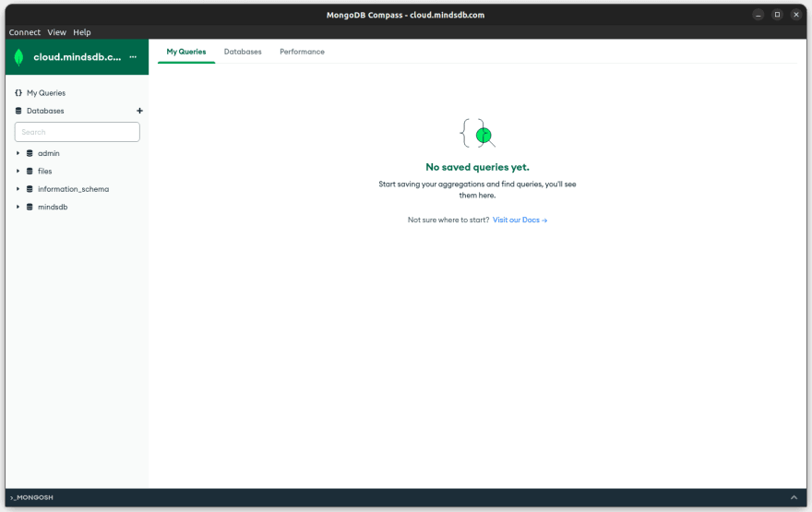Create database with plus icon

click(139, 111)
